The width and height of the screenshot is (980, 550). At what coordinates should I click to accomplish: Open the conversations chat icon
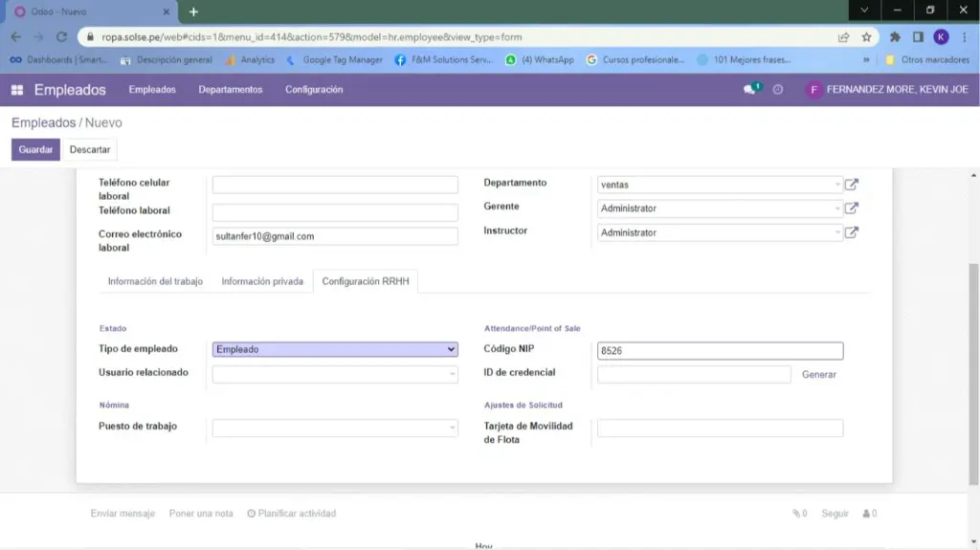tap(750, 90)
